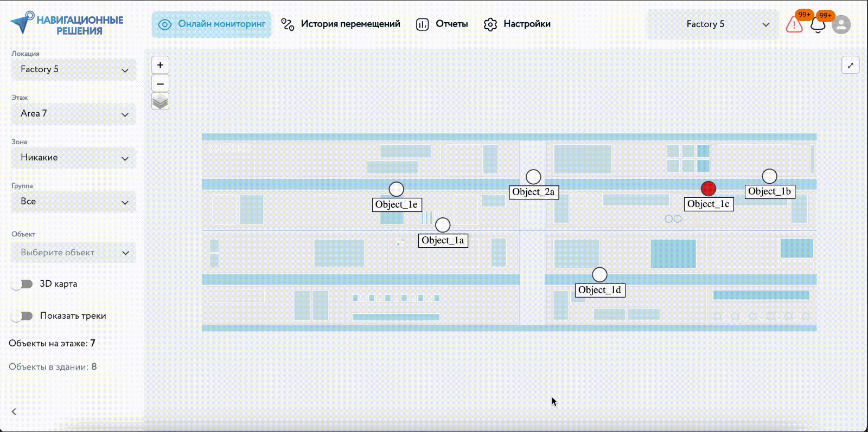Image resolution: width=868 pixels, height=432 pixels.
Task: Click the Object_1e label
Action: [x=397, y=204]
